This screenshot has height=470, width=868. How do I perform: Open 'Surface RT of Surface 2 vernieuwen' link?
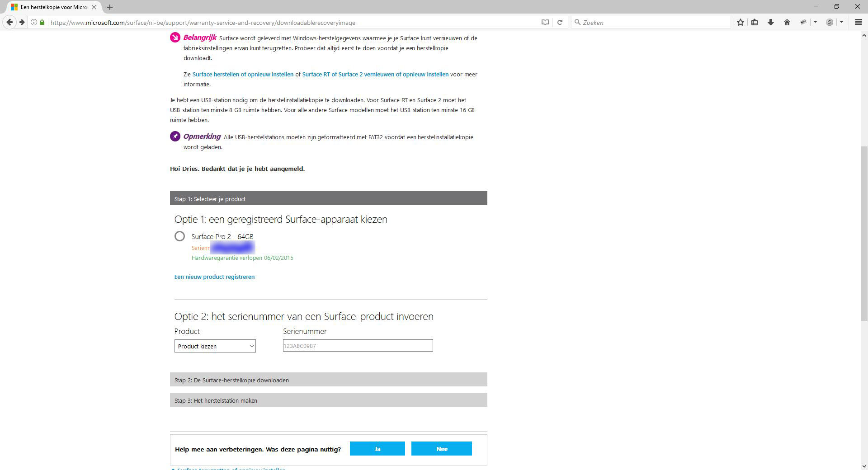(375, 74)
